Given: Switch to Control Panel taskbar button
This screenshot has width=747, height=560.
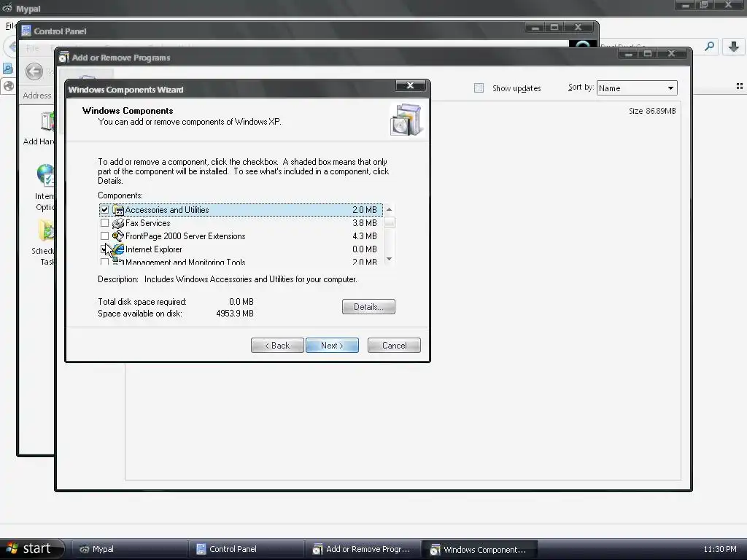Looking at the screenshot, I should [x=246, y=549].
